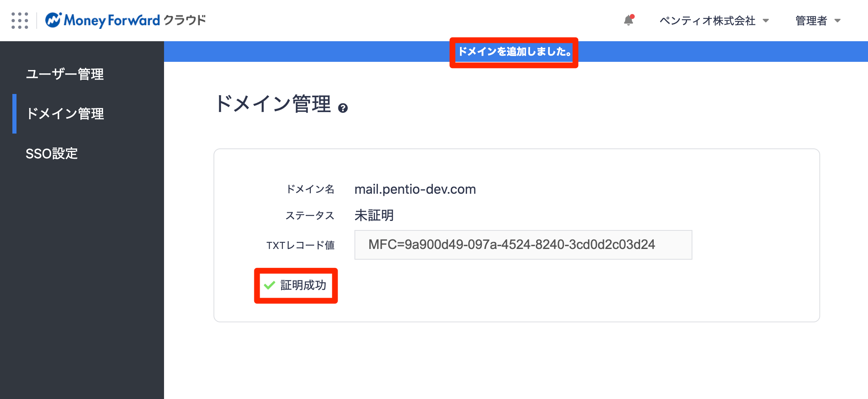Click the ドメイン名 label
Screen dimensions: 868x399
pyautogui.click(x=310, y=189)
